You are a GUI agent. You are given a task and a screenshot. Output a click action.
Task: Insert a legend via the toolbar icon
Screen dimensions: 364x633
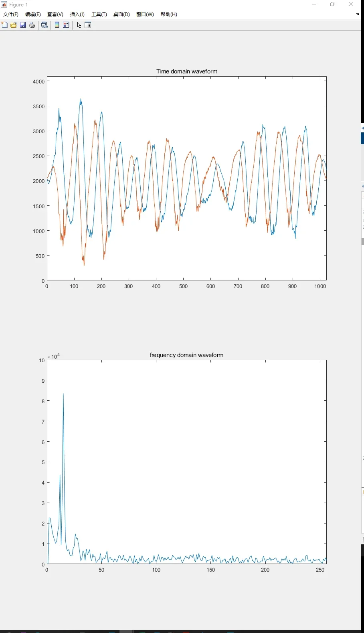point(66,25)
